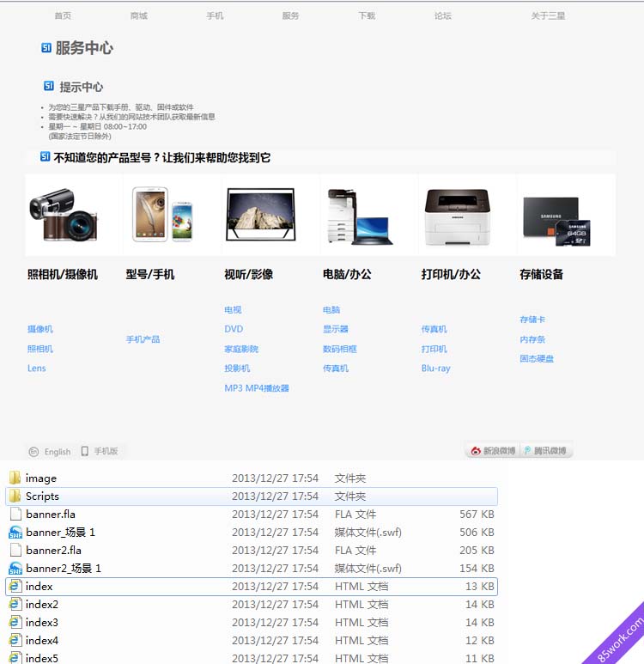Select the index2 HTML file icon
644x664 pixels.
(15, 604)
